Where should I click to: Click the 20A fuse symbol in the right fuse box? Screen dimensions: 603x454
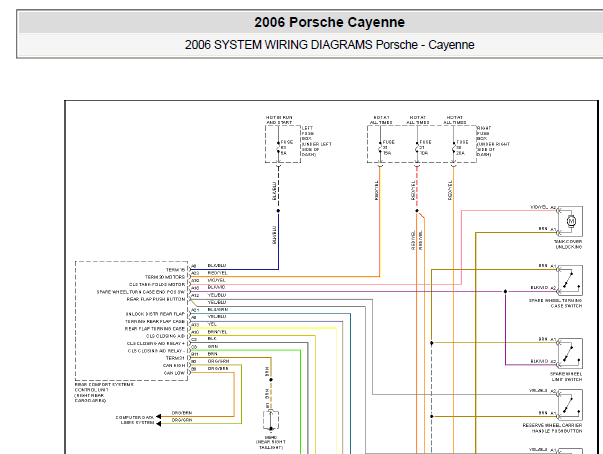(454, 147)
